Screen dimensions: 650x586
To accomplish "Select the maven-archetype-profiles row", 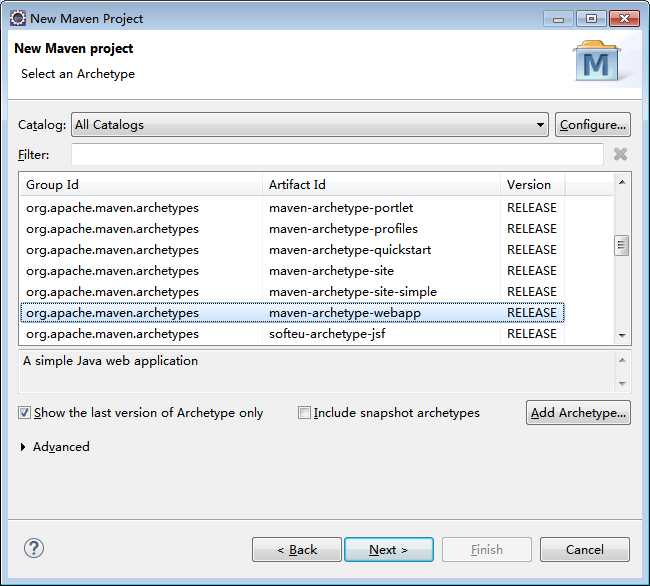I will (292, 229).
